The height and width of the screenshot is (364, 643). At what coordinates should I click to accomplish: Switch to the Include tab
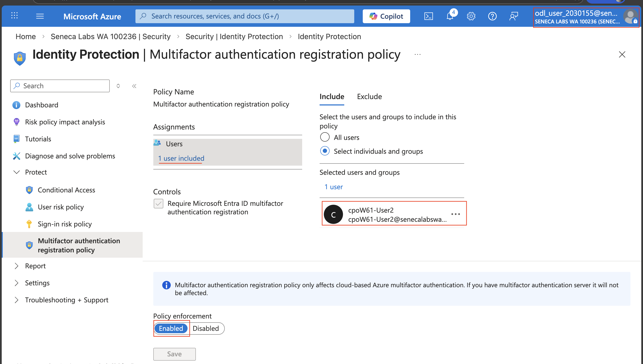tap(332, 97)
